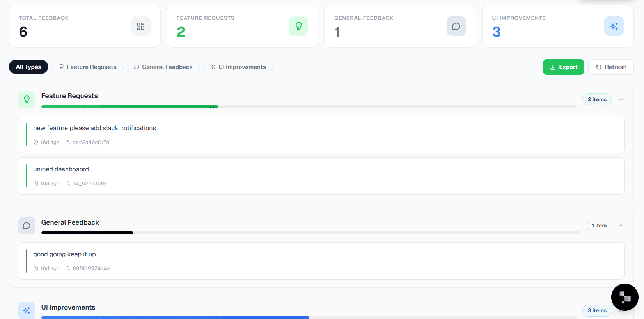Filter by Feature Requests
Screen dimensions: 644x319
coord(88,67)
